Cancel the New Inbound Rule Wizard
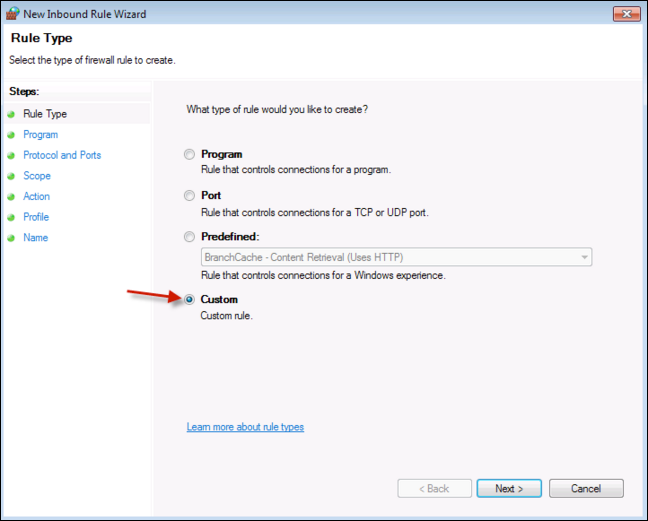Image resolution: width=648 pixels, height=521 pixels. pyautogui.click(x=585, y=488)
